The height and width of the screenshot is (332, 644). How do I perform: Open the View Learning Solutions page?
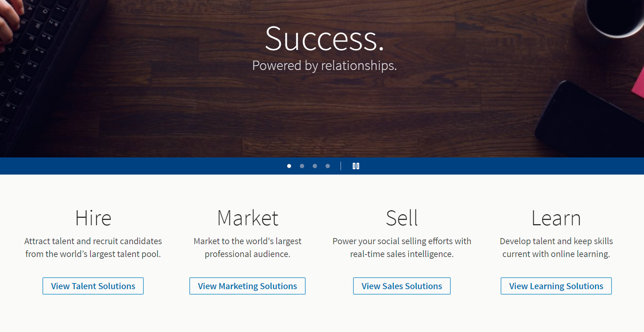tap(556, 286)
